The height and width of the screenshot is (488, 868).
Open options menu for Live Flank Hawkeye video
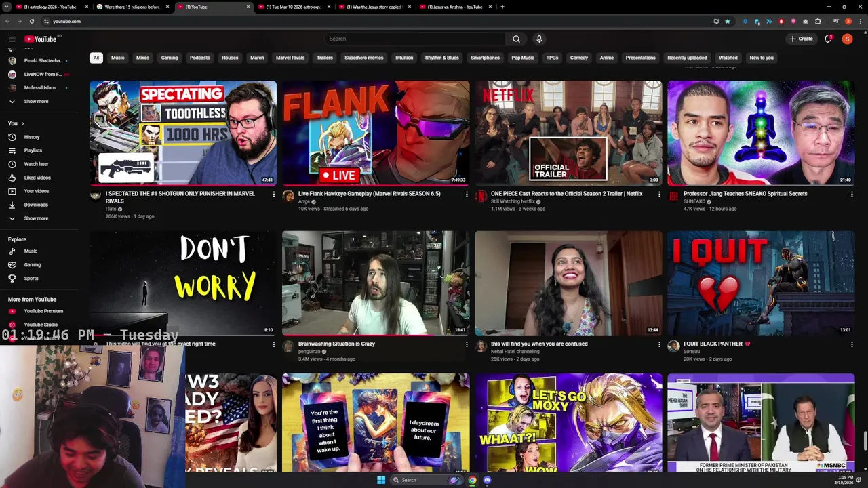(467, 195)
